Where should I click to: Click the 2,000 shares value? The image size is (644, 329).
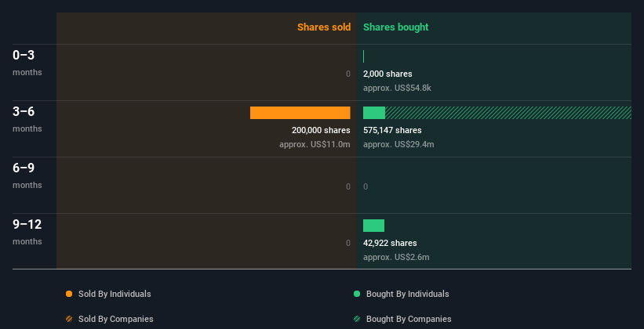point(387,74)
